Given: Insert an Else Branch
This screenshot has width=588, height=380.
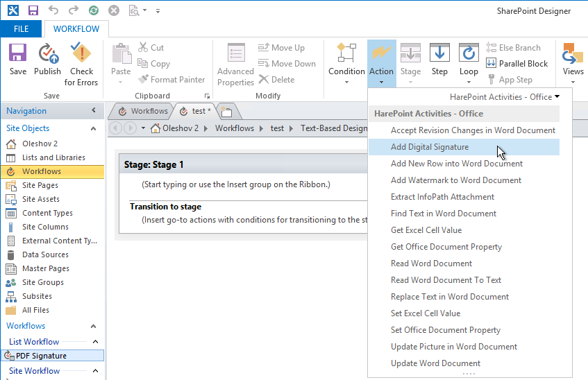Looking at the screenshot, I should pyautogui.click(x=514, y=48).
